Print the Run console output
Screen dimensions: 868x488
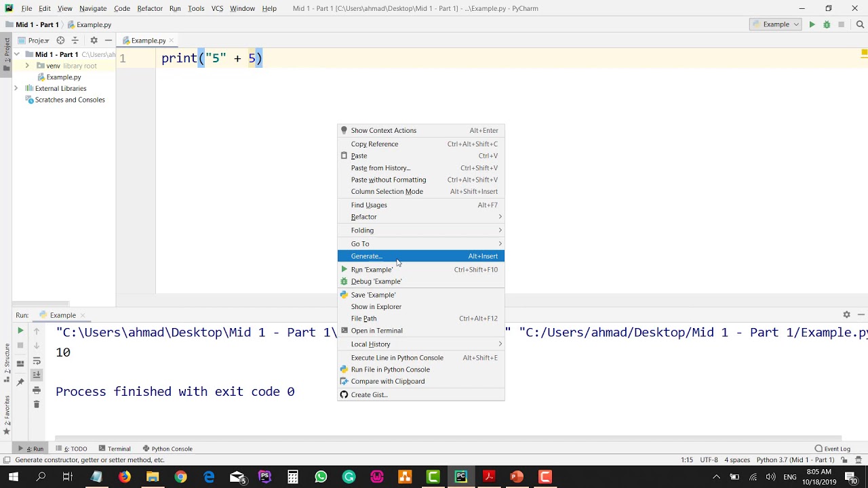(x=37, y=390)
